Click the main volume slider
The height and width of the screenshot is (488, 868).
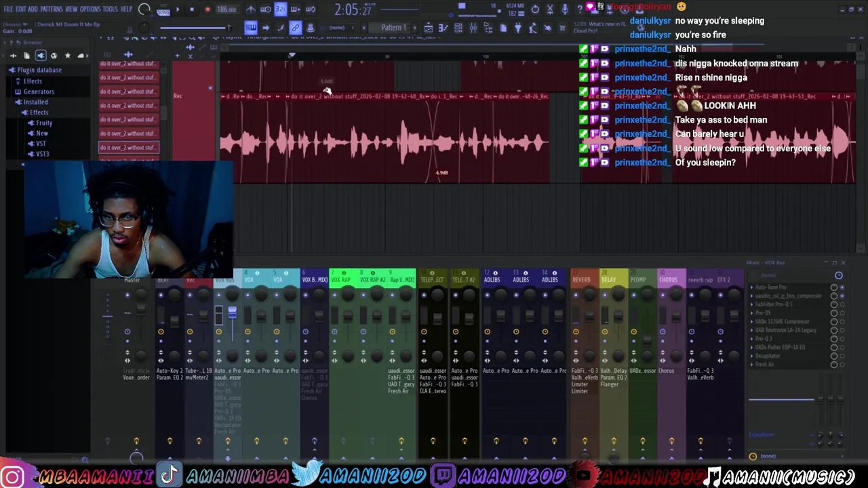tap(195, 28)
